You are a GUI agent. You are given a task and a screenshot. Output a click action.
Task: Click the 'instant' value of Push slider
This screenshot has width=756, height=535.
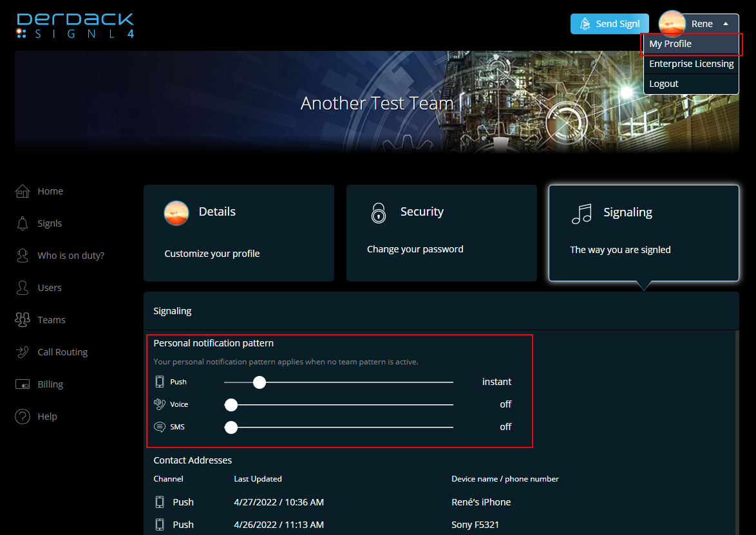(496, 382)
